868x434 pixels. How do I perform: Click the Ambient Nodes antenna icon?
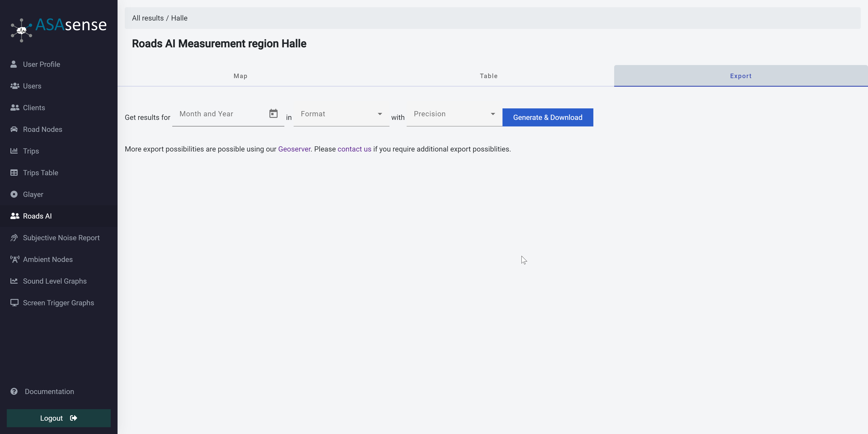(14, 259)
